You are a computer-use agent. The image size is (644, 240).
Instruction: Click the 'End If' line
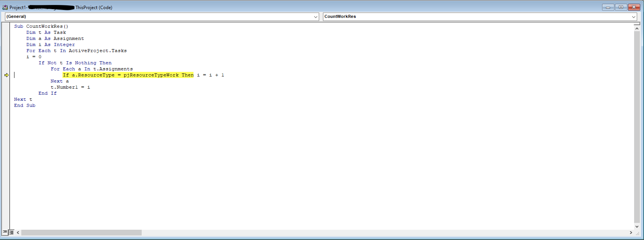tap(48, 94)
